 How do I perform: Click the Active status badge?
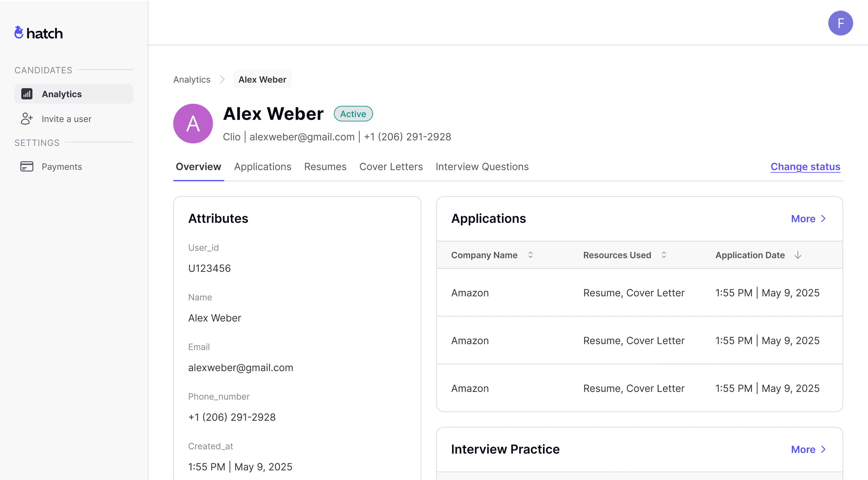[x=353, y=114]
